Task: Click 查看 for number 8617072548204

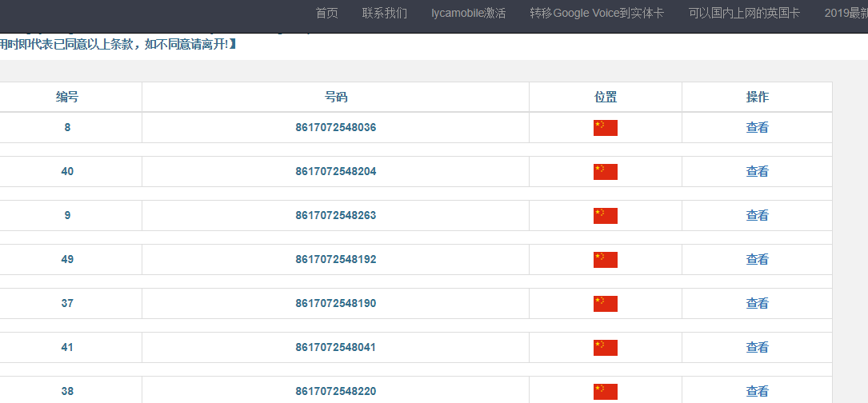Action: pyautogui.click(x=757, y=172)
